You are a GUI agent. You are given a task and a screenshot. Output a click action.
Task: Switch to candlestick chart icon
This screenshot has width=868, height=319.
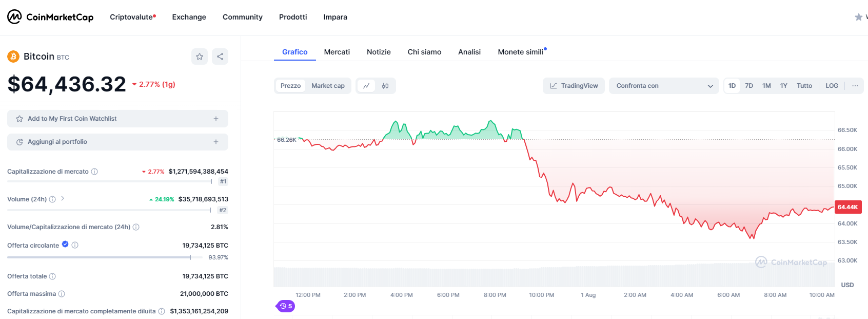coord(385,86)
